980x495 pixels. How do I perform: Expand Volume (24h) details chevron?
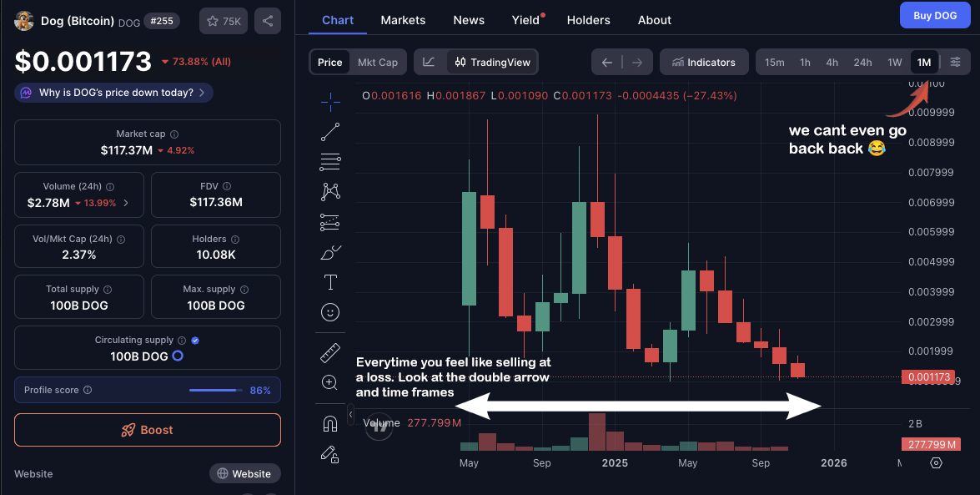pyautogui.click(x=126, y=203)
